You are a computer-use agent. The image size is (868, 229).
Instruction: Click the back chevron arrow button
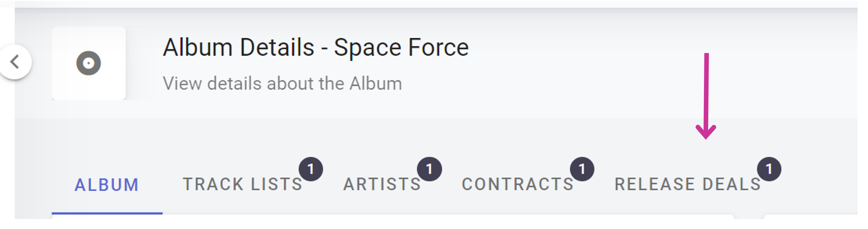(15, 62)
